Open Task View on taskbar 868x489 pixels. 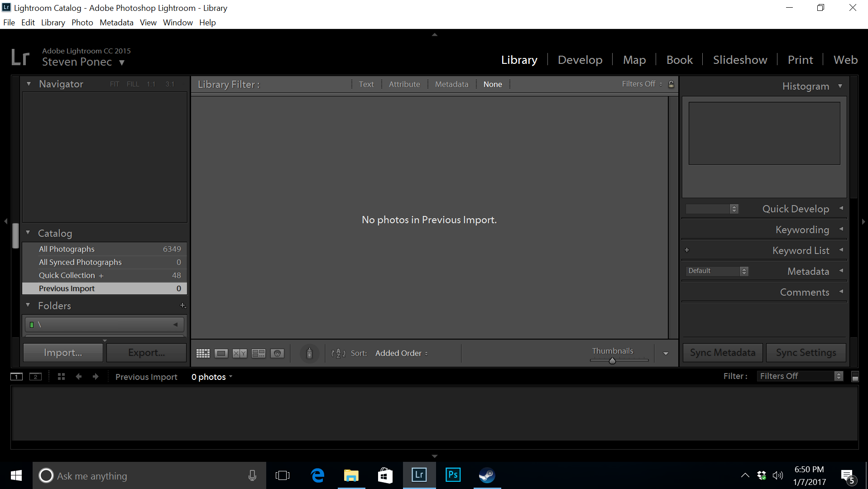click(283, 475)
